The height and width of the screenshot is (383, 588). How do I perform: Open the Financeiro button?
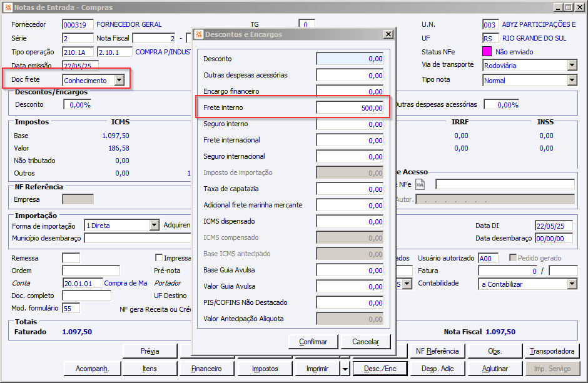(206, 369)
